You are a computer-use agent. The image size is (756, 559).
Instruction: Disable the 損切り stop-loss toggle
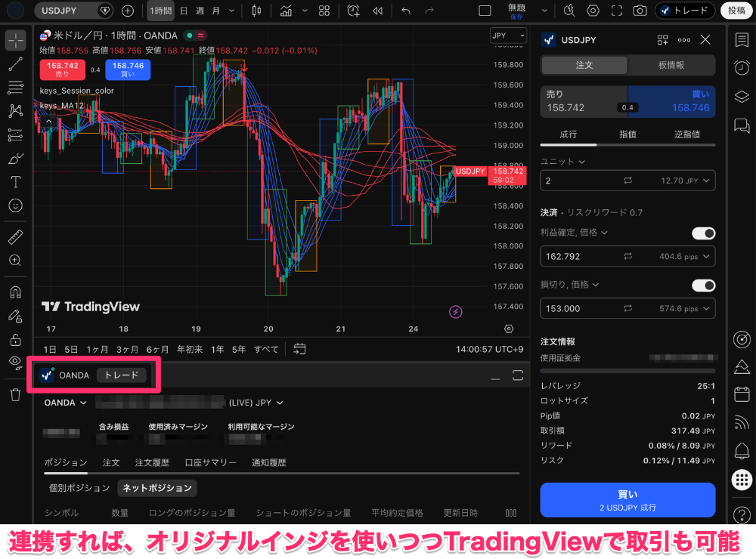coord(703,286)
